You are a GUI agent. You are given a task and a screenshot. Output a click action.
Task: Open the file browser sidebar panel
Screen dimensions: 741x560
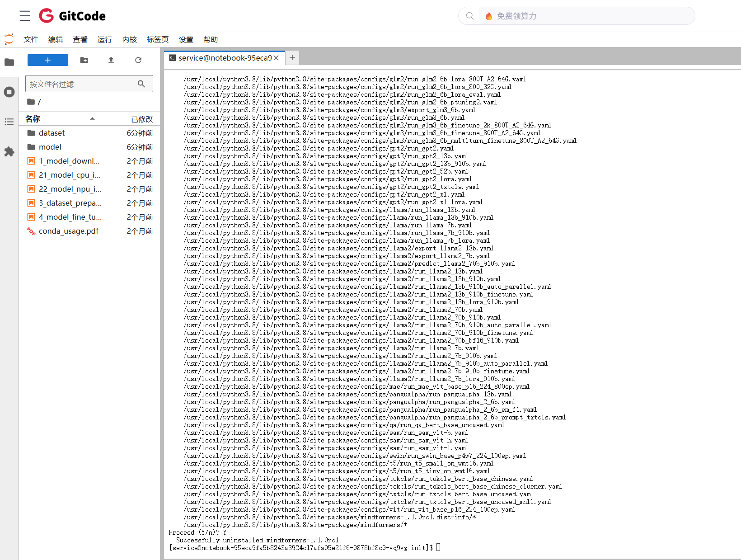tap(9, 62)
